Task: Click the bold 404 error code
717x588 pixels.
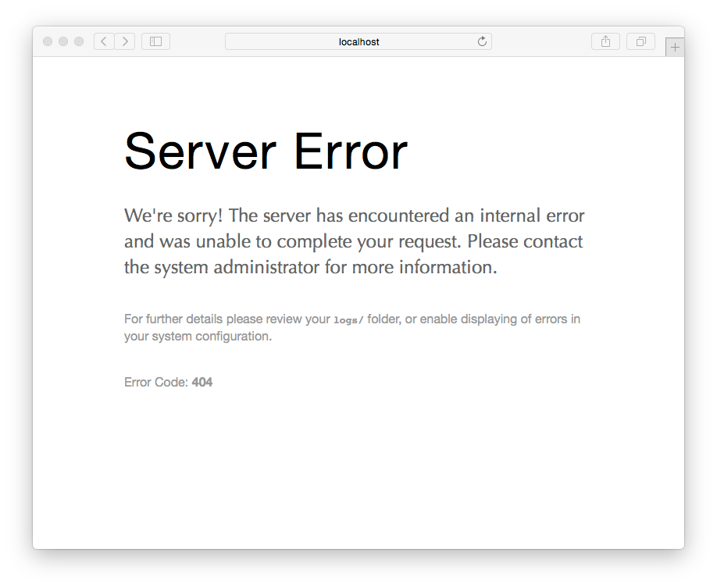Action: click(x=204, y=382)
